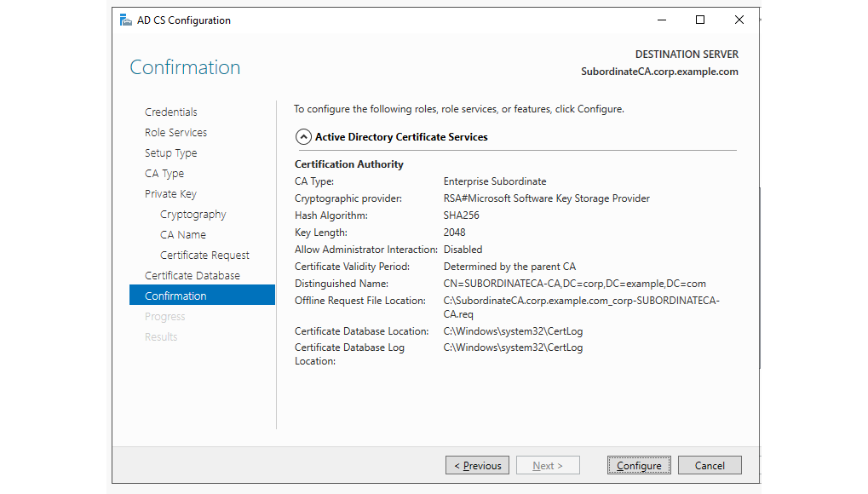Go to the CA Type step
Image resolution: width=868 pixels, height=494 pixels.
tap(165, 173)
